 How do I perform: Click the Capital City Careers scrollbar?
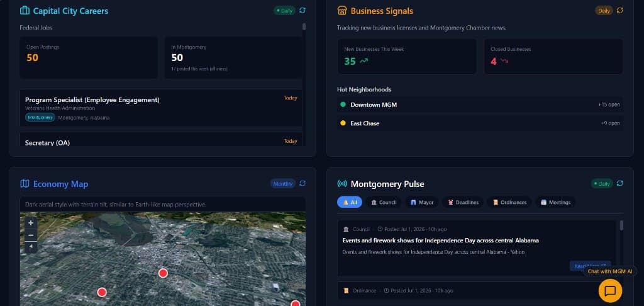pyautogui.click(x=304, y=26)
